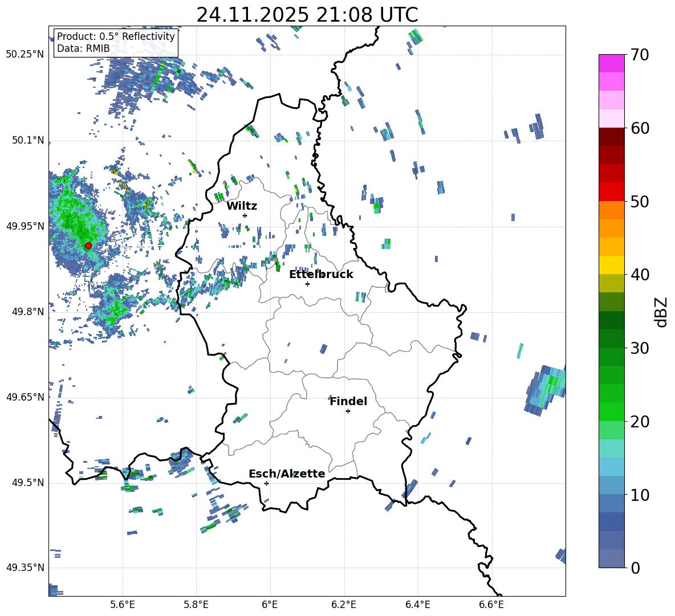Click the Findel station cross marker
This screenshot has width=675, height=616.
click(348, 411)
